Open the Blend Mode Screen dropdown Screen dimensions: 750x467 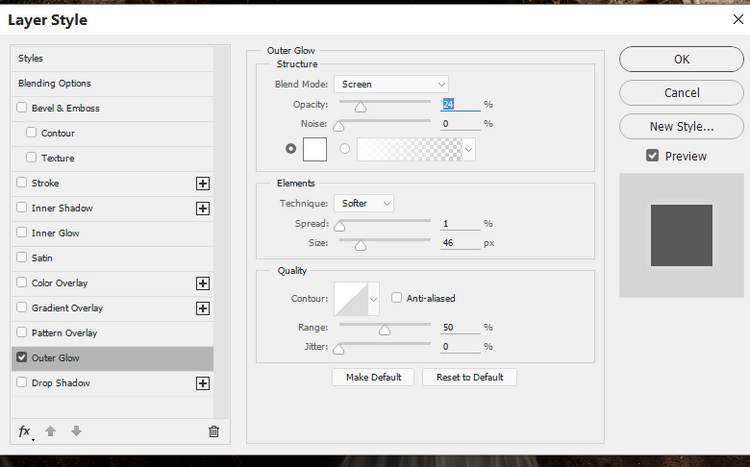point(391,85)
